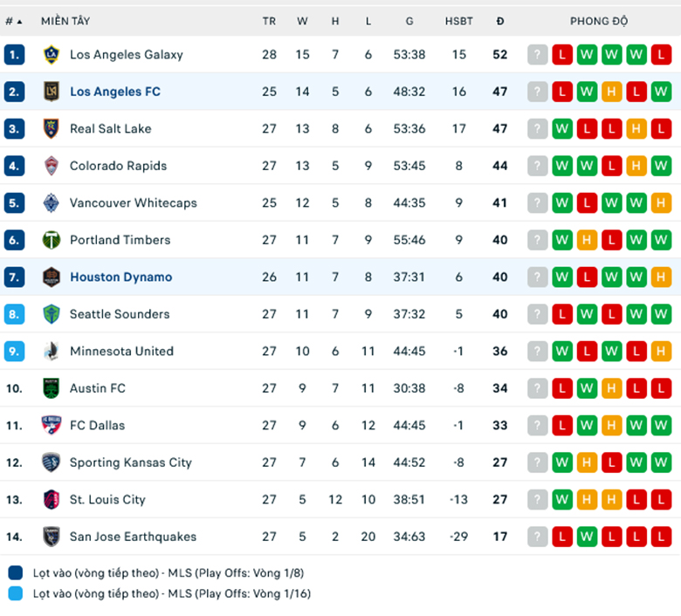The width and height of the screenshot is (681, 616).
Task: Open the Minnesota United team link
Action: (x=121, y=351)
